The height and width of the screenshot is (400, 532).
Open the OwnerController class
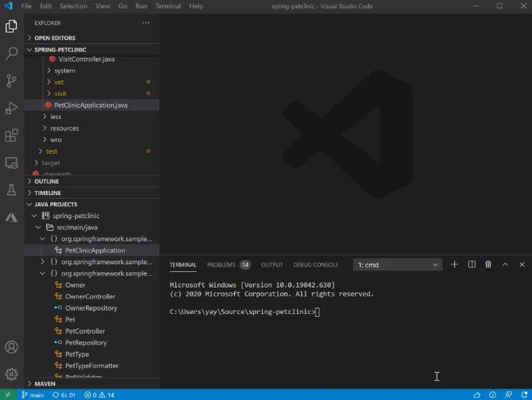click(92, 297)
